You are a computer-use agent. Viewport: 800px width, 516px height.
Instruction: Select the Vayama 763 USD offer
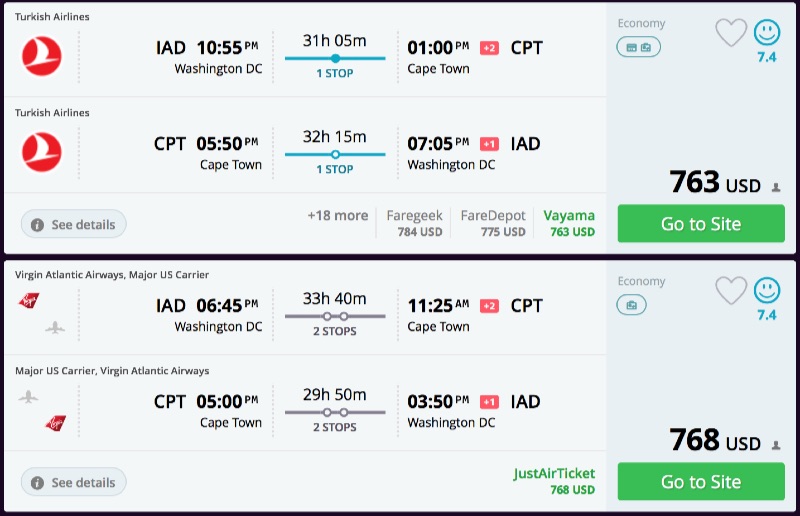[x=568, y=224]
